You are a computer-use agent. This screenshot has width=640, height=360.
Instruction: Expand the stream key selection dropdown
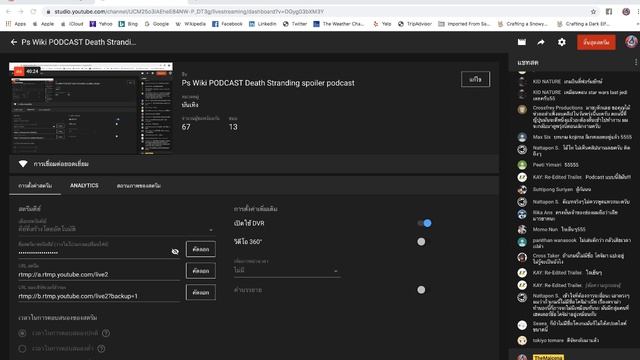coord(116,229)
